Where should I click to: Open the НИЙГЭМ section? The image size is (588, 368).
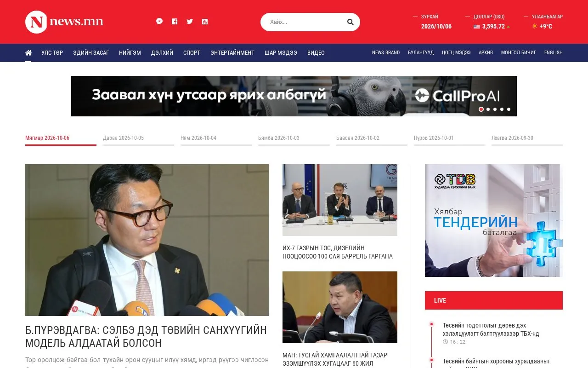[130, 53]
